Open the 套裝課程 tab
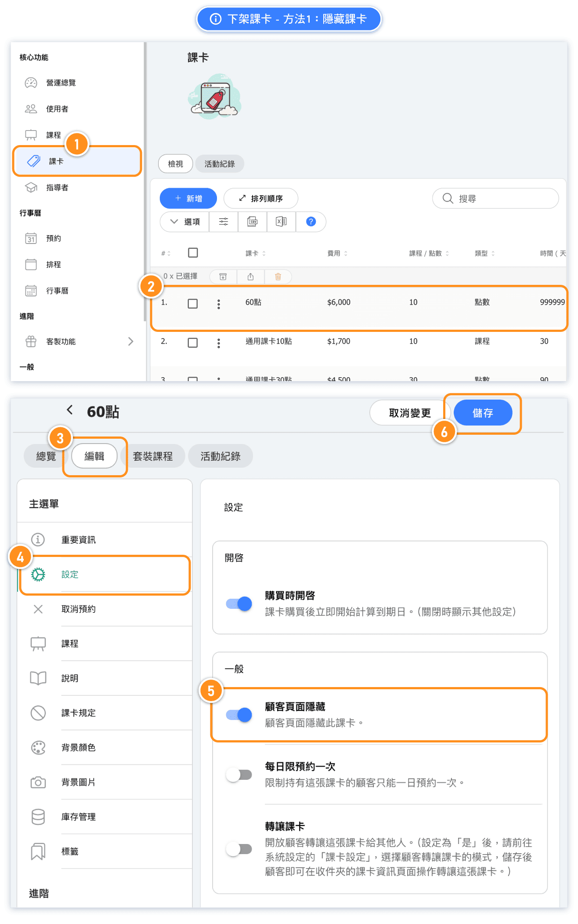578x924 pixels. coord(152,456)
